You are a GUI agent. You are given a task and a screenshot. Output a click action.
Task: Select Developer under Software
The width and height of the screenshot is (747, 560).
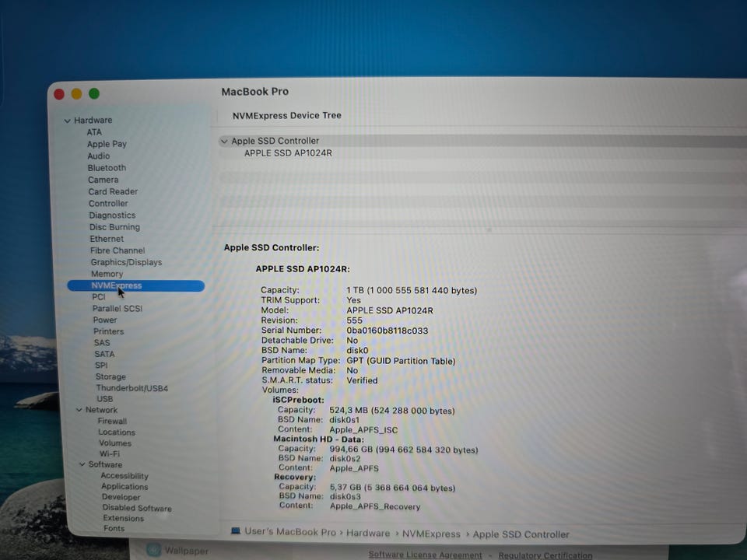(121, 497)
